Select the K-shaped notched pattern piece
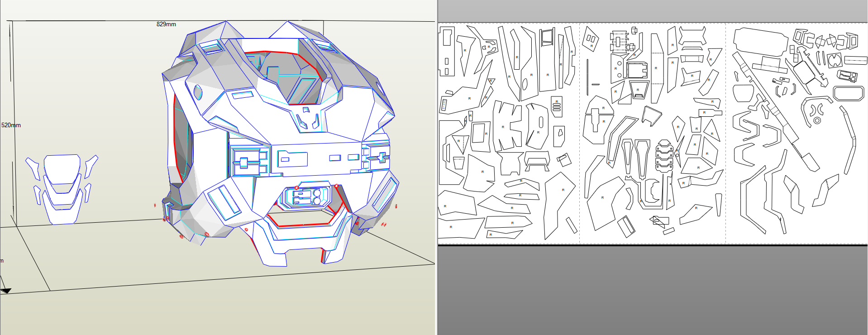 [x=507, y=126]
